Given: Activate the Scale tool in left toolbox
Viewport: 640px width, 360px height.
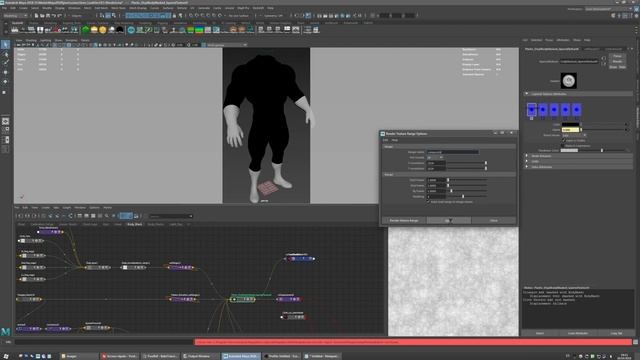Looking at the screenshot, I should tap(5, 92).
